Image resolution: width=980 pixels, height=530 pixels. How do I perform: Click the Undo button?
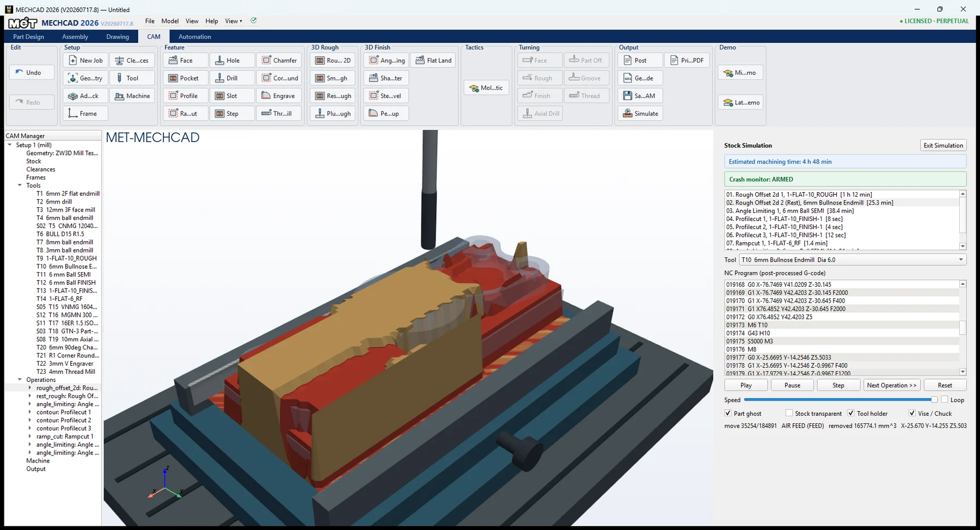click(32, 72)
